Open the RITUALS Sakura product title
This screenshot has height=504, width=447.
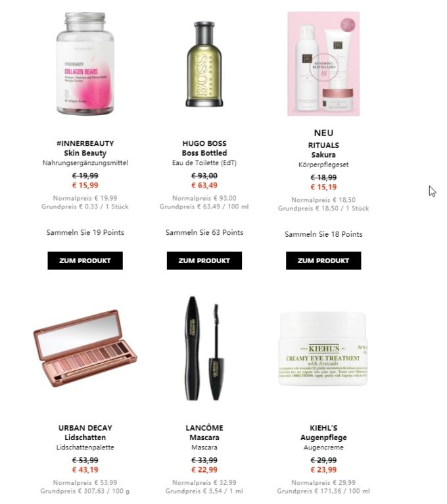coord(323,150)
